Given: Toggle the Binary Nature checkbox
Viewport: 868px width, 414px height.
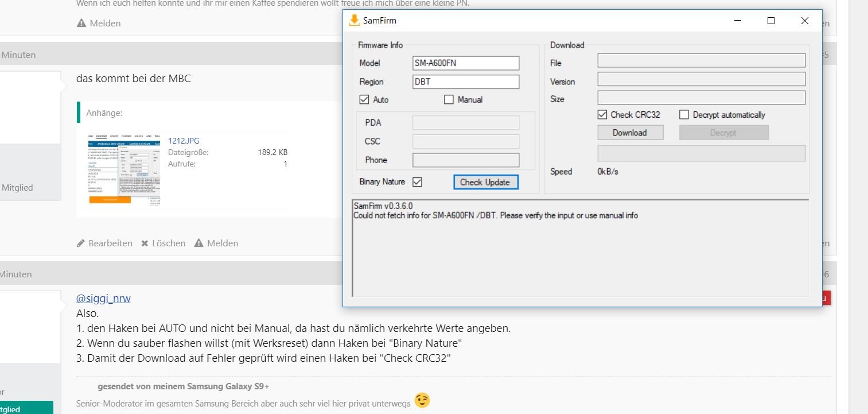Looking at the screenshot, I should [417, 182].
